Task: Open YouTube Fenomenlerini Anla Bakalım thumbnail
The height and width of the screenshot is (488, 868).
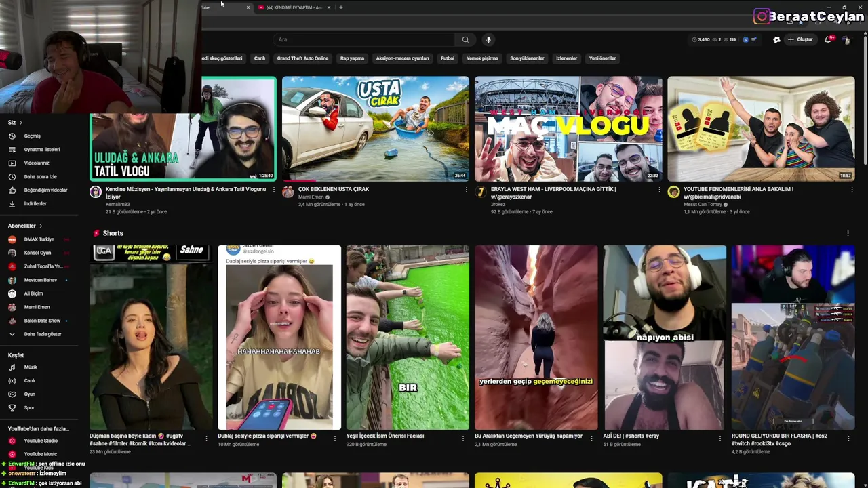Action: [x=761, y=129]
